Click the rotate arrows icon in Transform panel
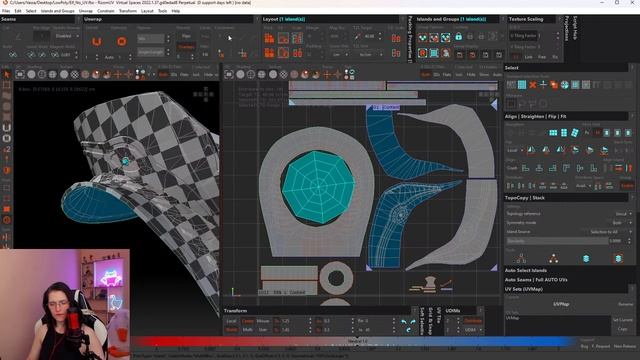The width and height of the screenshot is (640, 360). click(408, 325)
